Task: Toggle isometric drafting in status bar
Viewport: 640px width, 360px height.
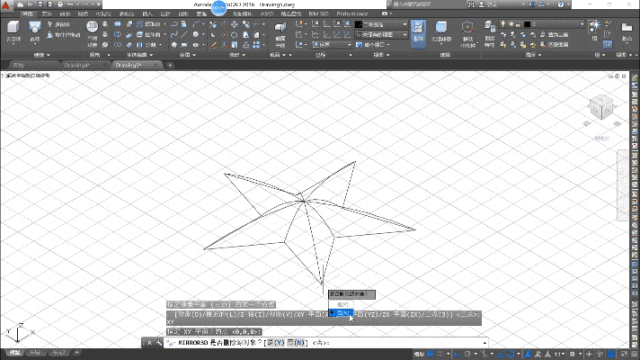Action: [x=484, y=354]
